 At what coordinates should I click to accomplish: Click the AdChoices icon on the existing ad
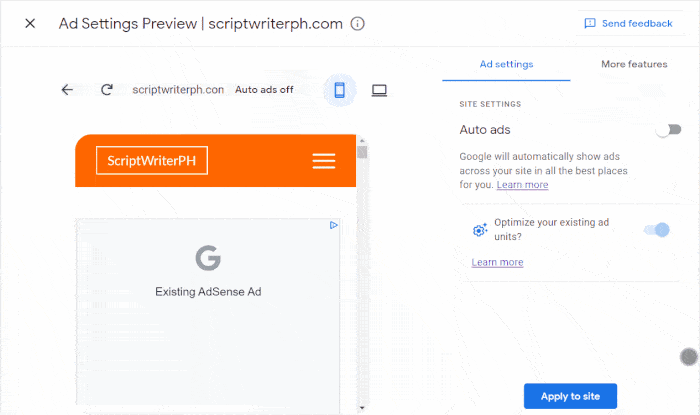point(333,225)
